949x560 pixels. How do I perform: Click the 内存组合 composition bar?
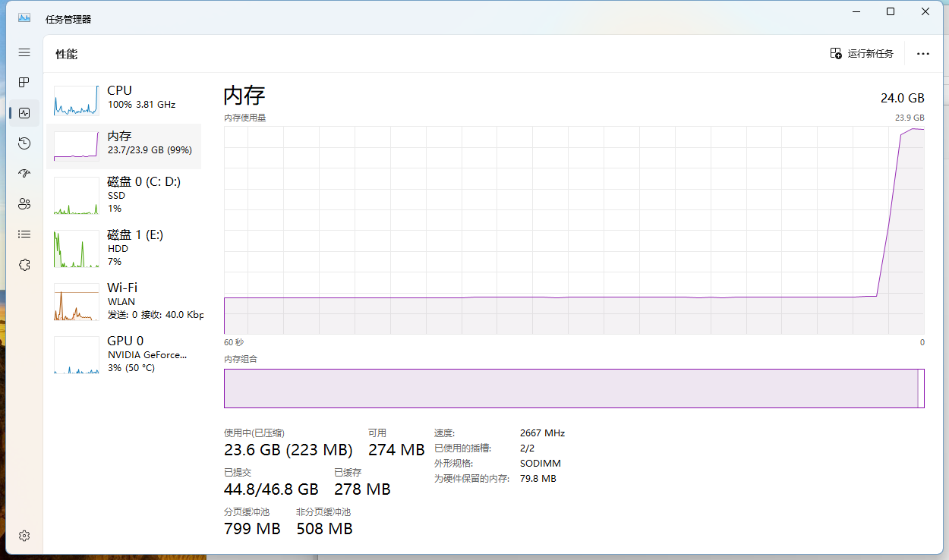click(x=573, y=388)
